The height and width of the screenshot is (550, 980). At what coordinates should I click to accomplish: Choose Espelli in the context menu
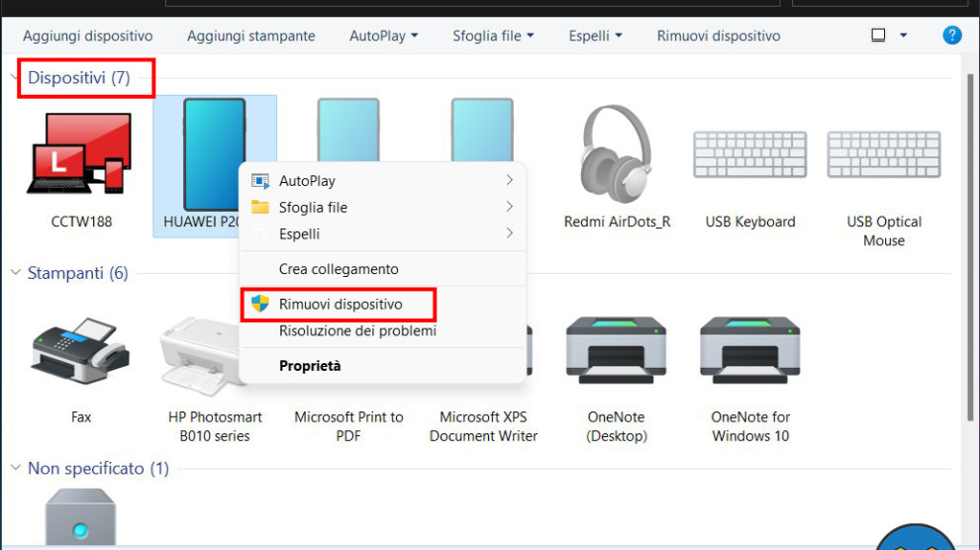pos(382,234)
